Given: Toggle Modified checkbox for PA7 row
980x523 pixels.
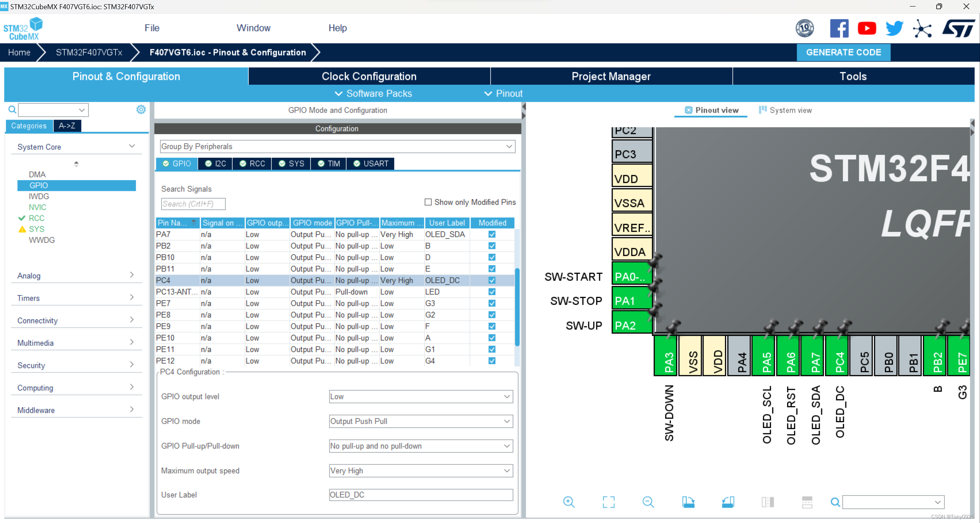Looking at the screenshot, I should tap(492, 234).
